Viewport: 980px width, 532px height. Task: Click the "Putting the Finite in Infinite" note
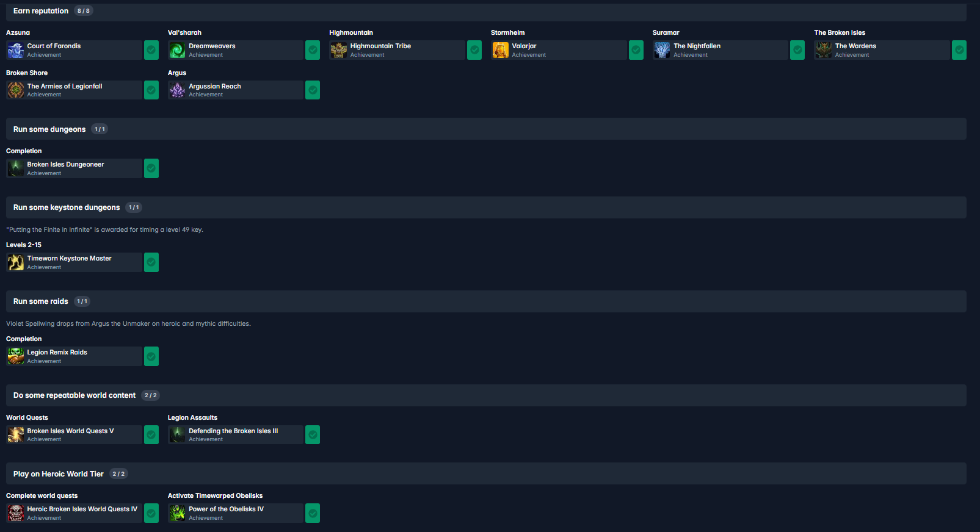click(x=104, y=230)
